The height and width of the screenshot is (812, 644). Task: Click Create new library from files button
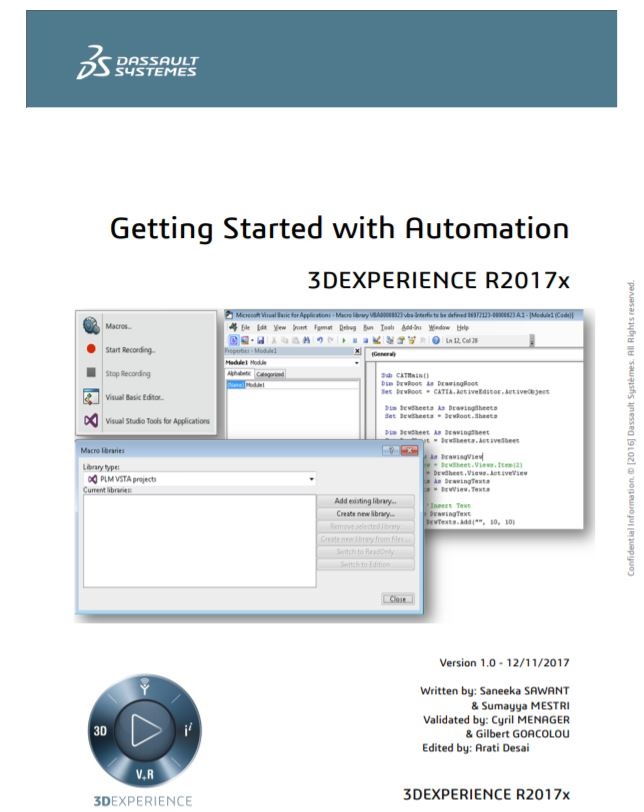tap(365, 539)
